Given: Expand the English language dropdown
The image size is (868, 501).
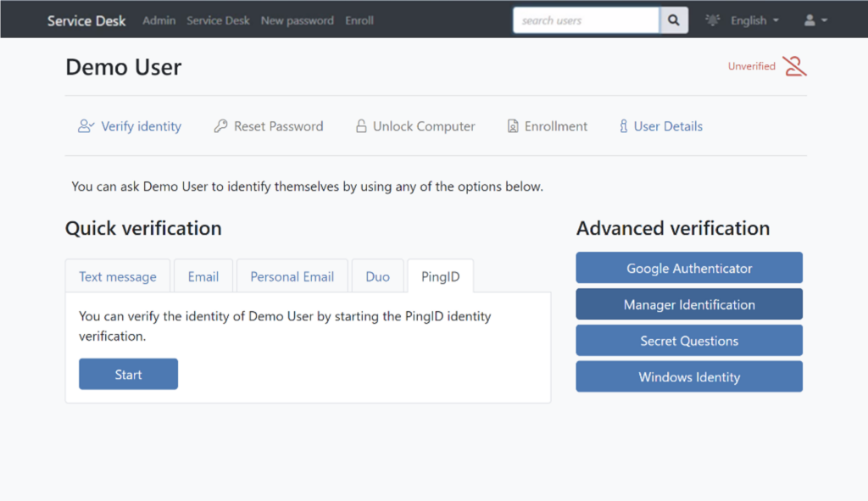Looking at the screenshot, I should (754, 20).
